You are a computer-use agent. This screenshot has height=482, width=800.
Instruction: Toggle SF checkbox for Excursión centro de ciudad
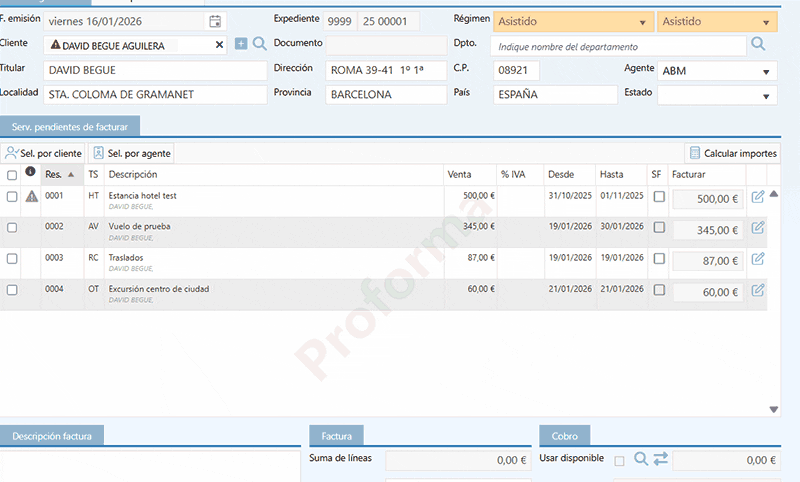pyautogui.click(x=659, y=290)
